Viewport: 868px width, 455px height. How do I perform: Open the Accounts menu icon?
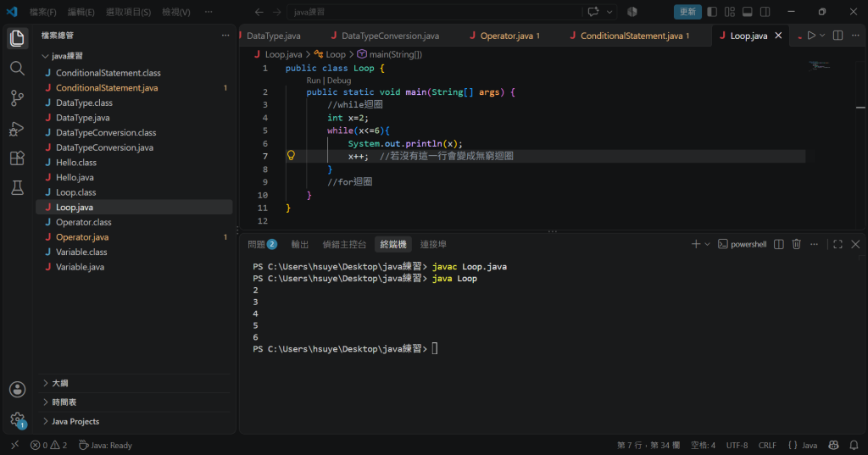click(17, 389)
